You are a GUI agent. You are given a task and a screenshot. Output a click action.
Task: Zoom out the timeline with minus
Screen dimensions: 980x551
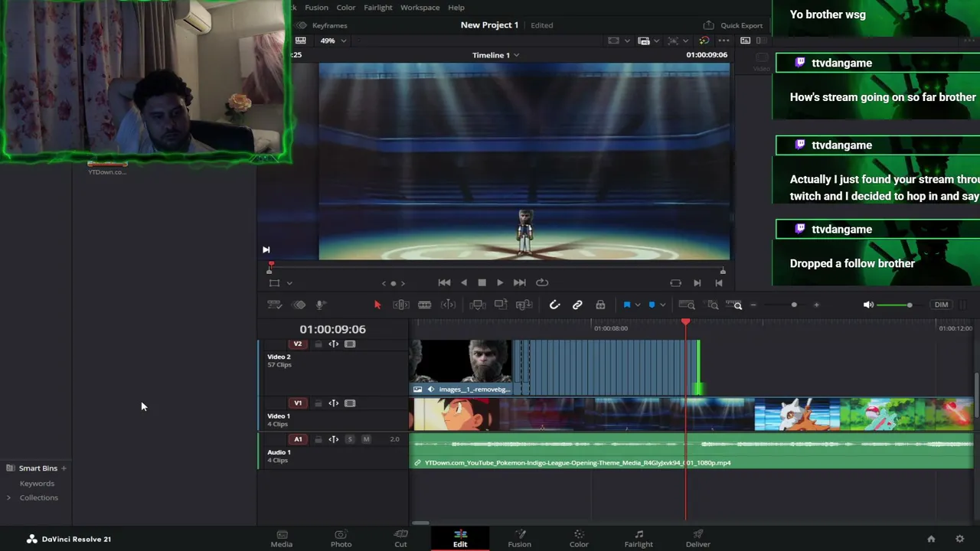click(x=753, y=305)
